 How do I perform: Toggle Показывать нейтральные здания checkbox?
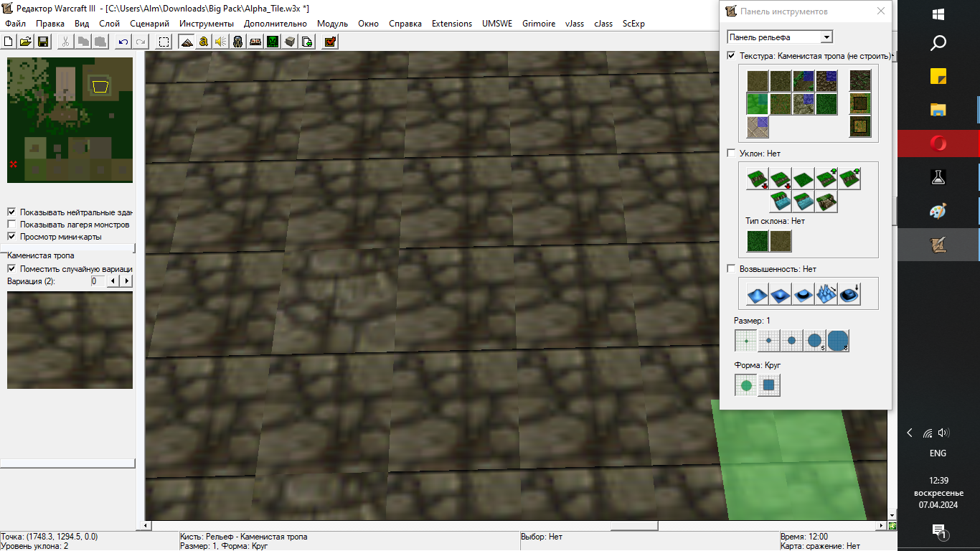tap(11, 212)
